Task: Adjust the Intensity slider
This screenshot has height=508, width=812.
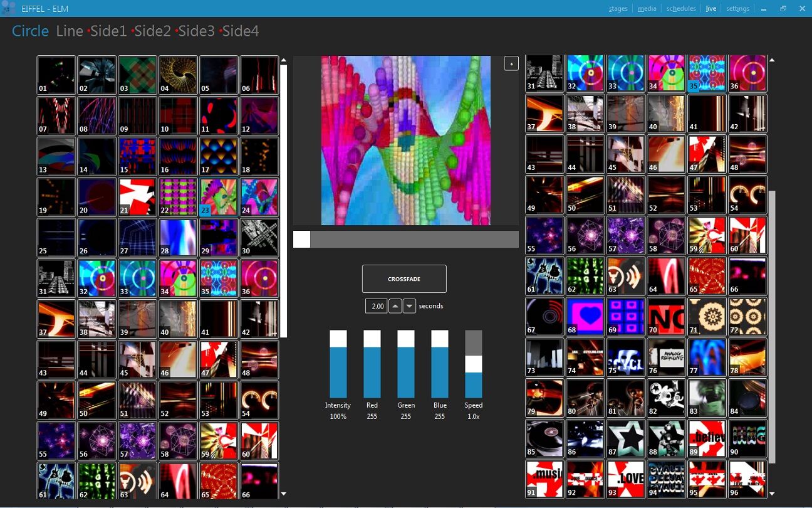Action: 338,364
